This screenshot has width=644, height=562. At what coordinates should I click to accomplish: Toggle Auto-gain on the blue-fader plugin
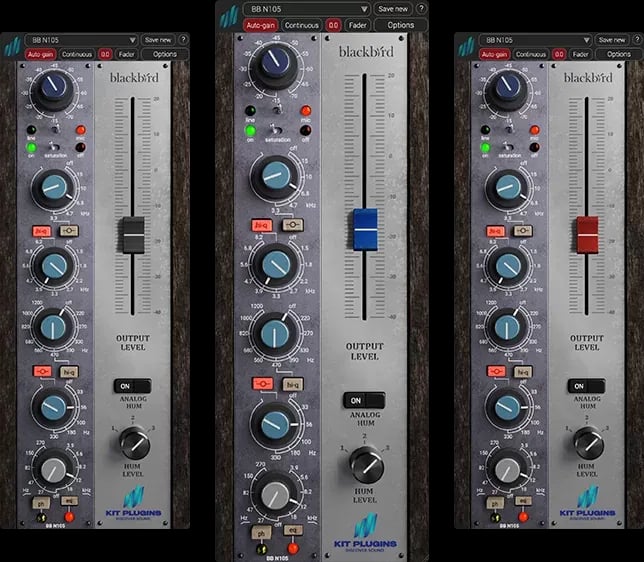(260, 25)
